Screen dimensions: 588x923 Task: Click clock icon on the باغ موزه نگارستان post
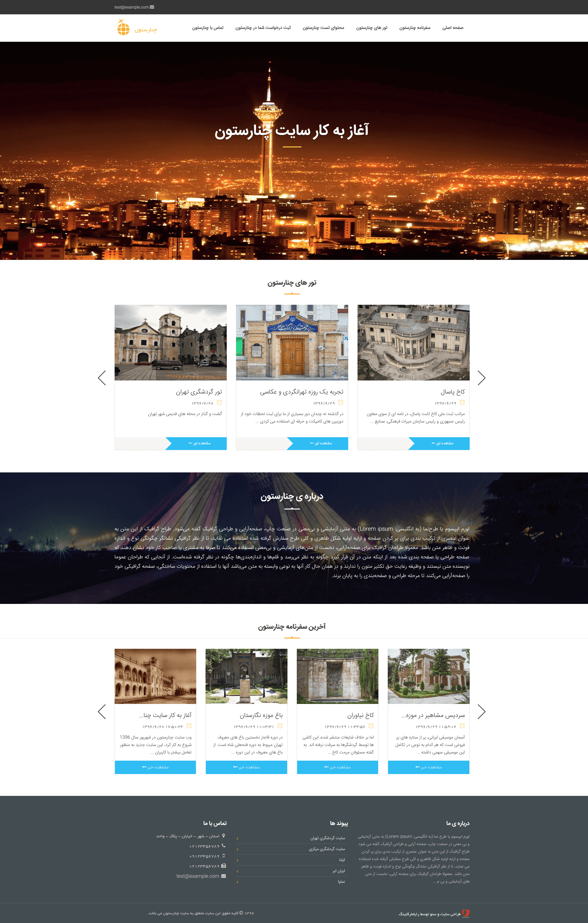(x=280, y=726)
